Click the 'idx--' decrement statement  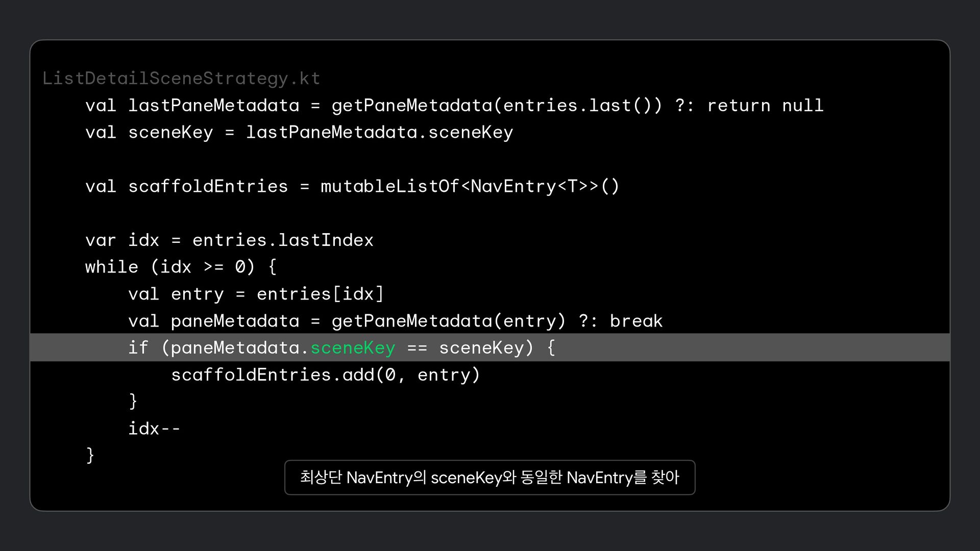(154, 429)
